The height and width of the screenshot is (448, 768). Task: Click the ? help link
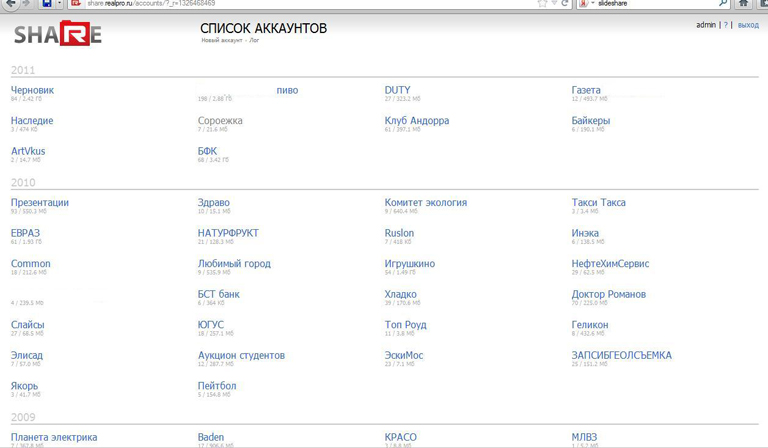[x=725, y=25]
